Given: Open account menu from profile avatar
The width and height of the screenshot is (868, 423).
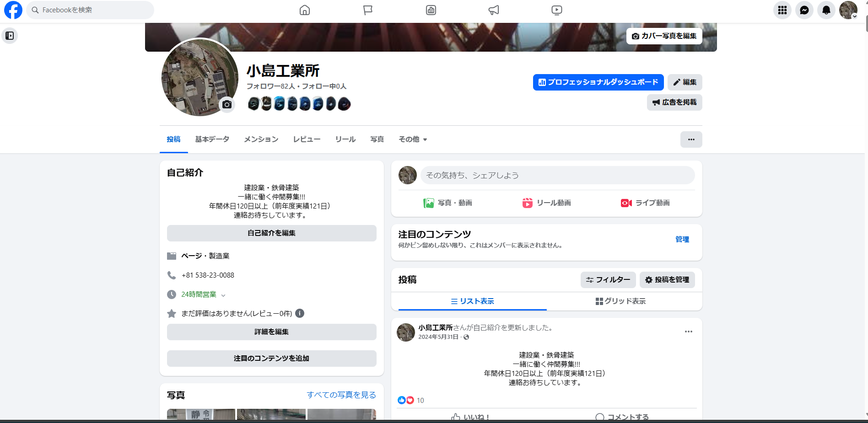Looking at the screenshot, I should [x=848, y=10].
